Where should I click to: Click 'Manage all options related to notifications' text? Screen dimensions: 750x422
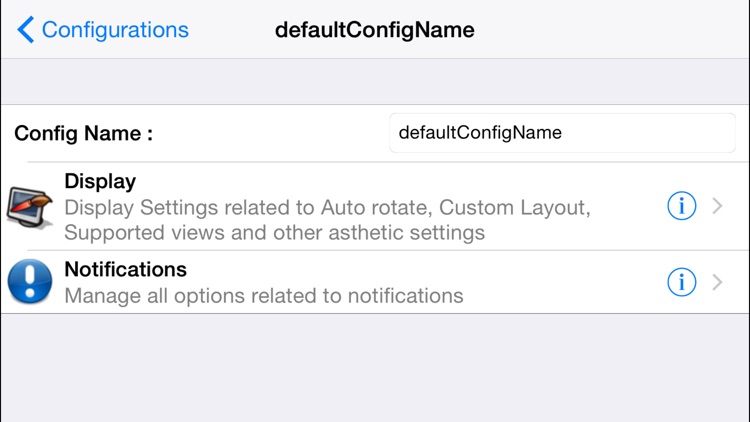tap(263, 296)
